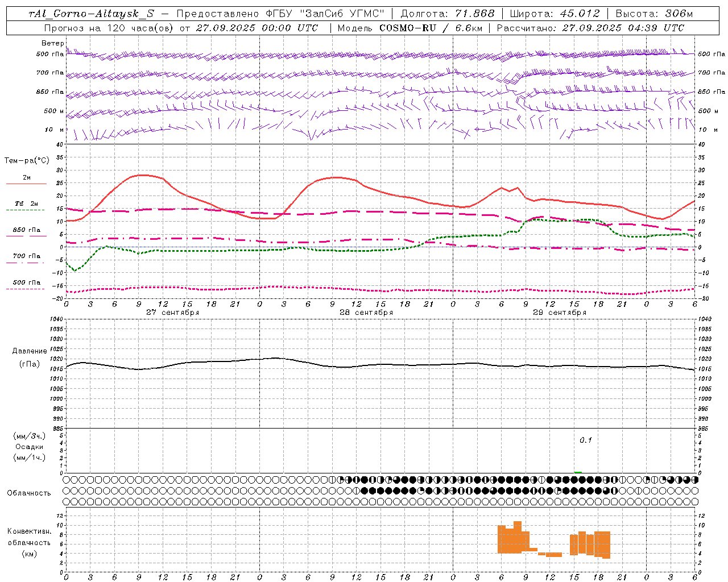The height and width of the screenshot is (582, 728).
Task: Click the Облачность cloudiness label
Action: click(x=29, y=493)
